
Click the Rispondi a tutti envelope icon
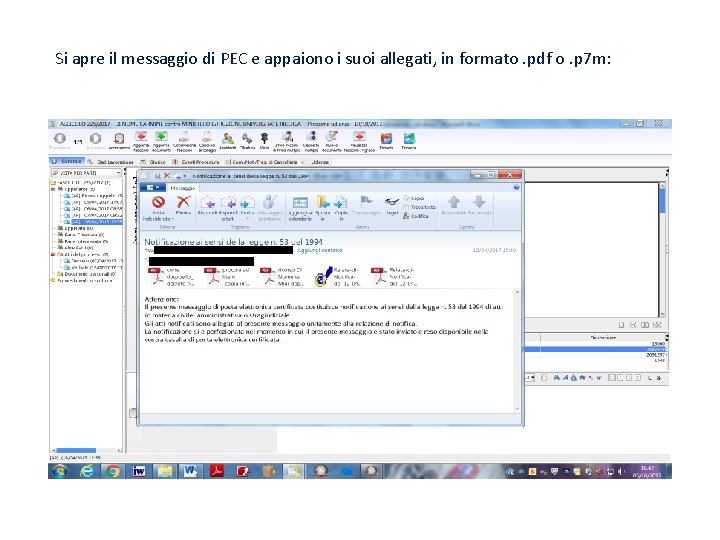coord(228,202)
